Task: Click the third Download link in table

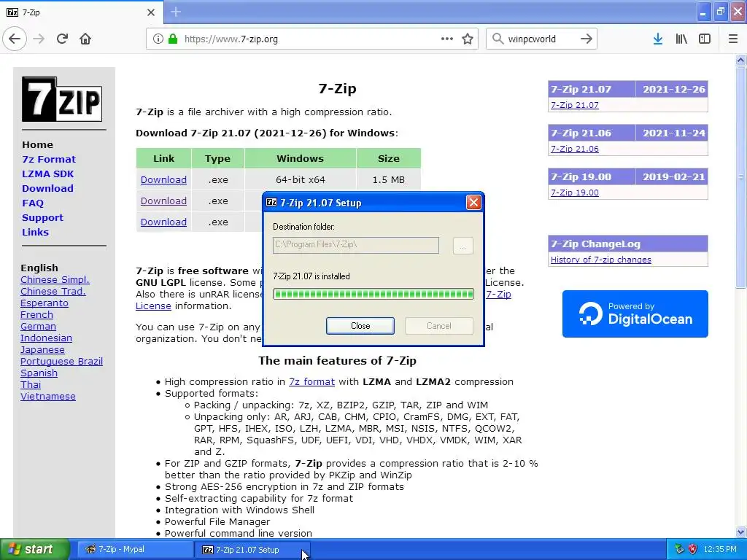Action: 163,222
